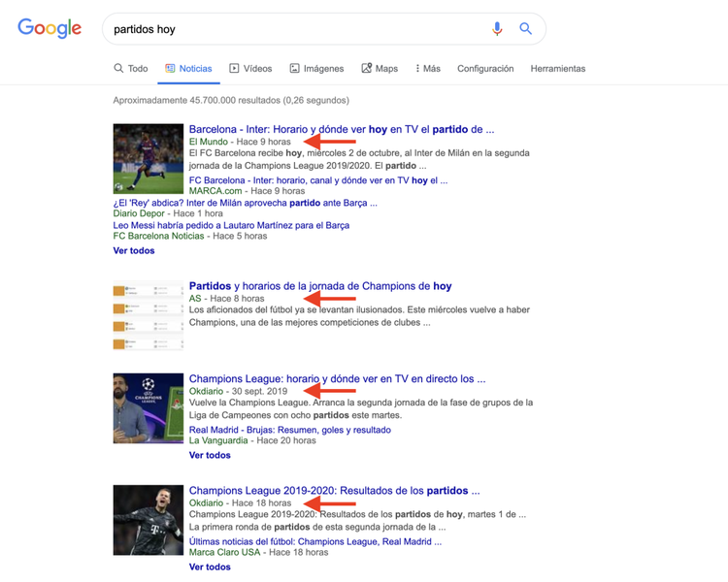
Task: Click 'Ver todos' under the La Vanguardia result
Action: coord(210,455)
